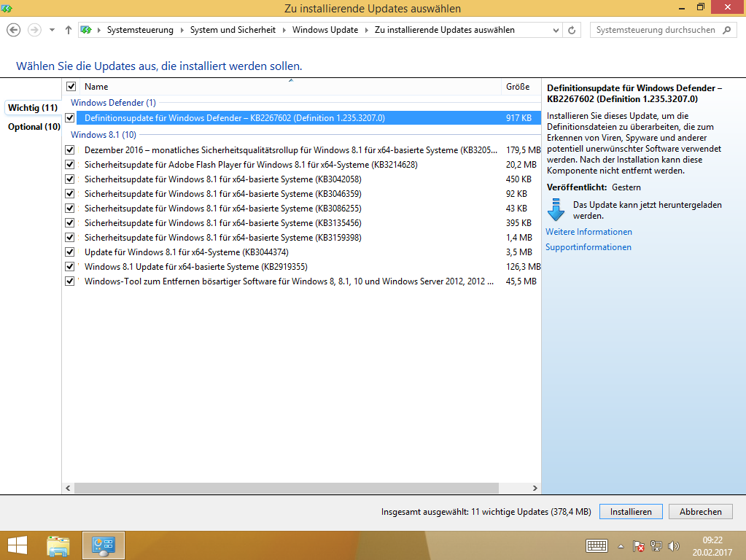Expand the address bar history dropdown

[x=556, y=30]
